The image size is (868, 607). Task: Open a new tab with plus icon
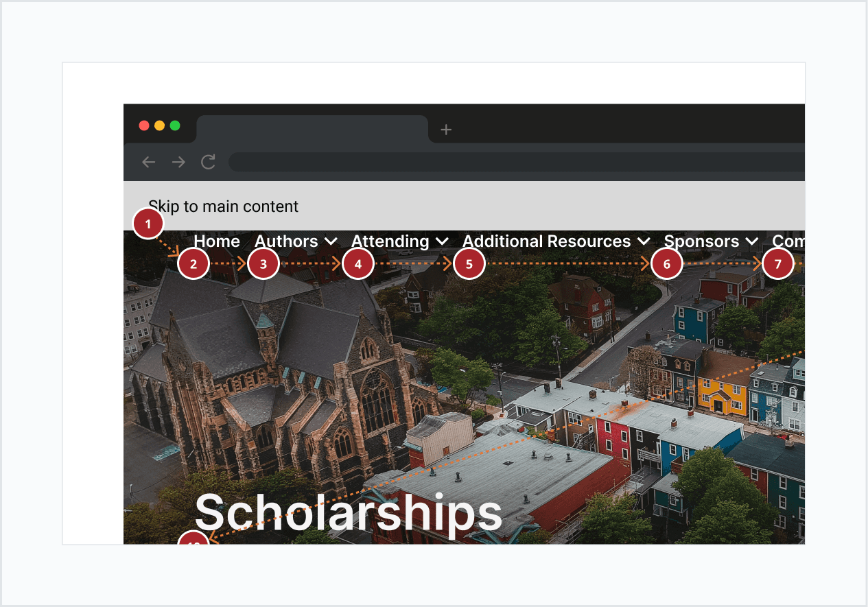coord(446,129)
